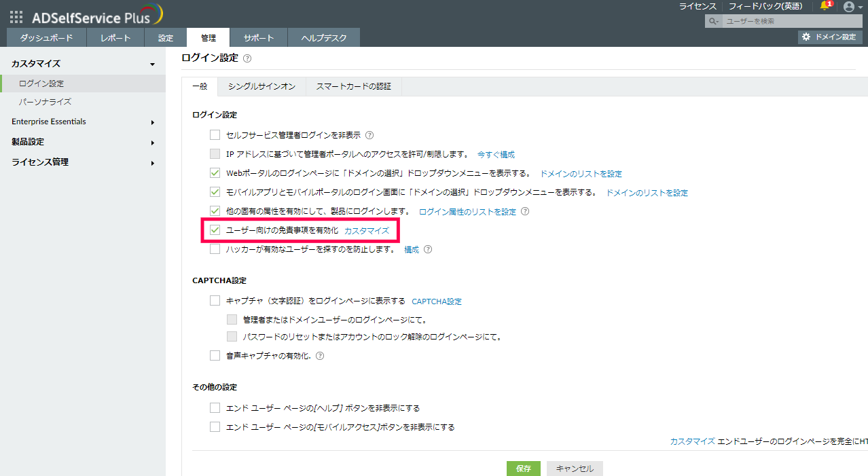Click ドメインのリストを設定 link for Webポータル
This screenshot has height=476, width=868.
pos(581,173)
